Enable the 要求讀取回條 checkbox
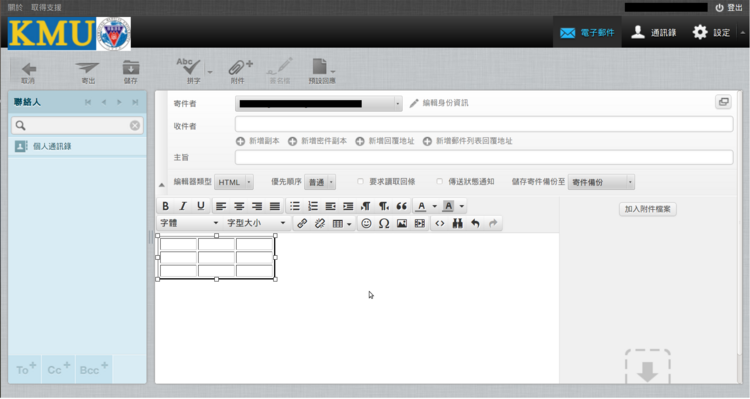This screenshot has width=750, height=399. coord(360,182)
